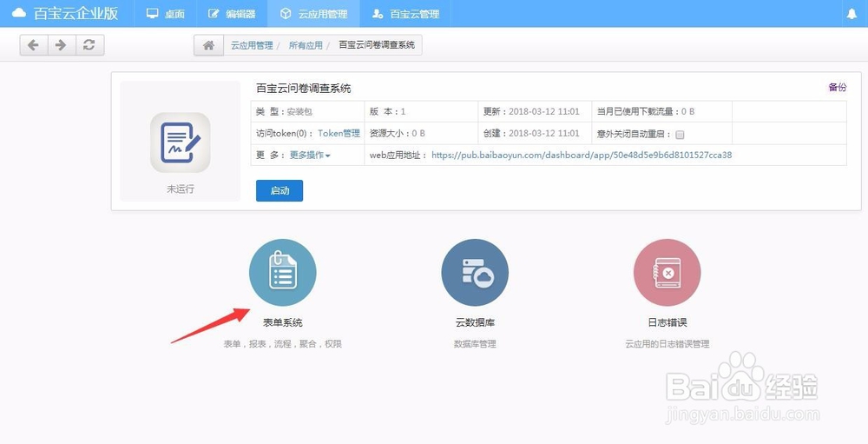Open the Token管理 link

[339, 134]
